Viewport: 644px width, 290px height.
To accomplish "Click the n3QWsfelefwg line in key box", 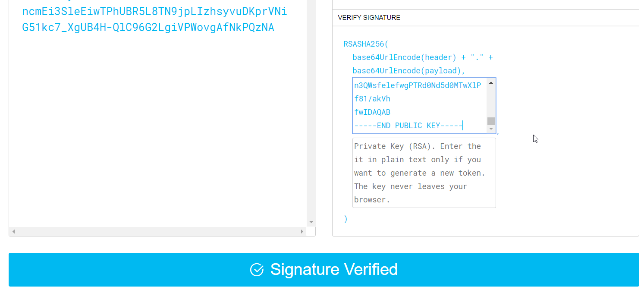I will pyautogui.click(x=417, y=85).
